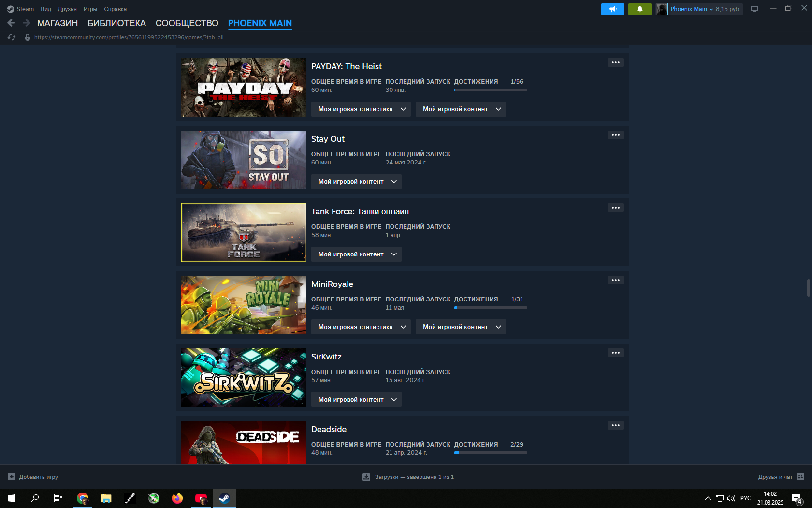Expand Мой игровой контент for SirKwitz
The image size is (812, 508).
[x=356, y=400]
